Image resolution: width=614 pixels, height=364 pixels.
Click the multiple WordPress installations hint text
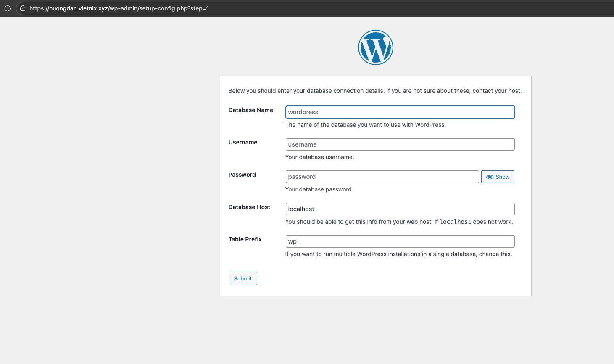coord(398,254)
